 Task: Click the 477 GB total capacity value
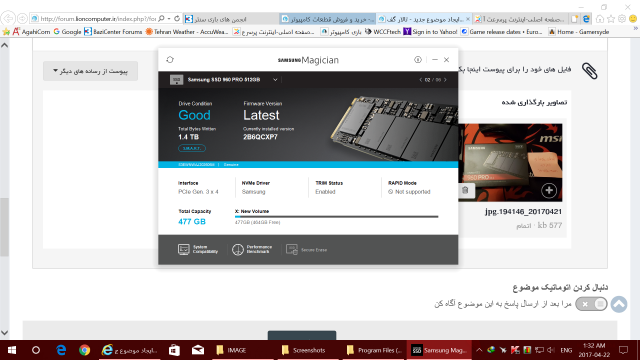[x=192, y=222]
